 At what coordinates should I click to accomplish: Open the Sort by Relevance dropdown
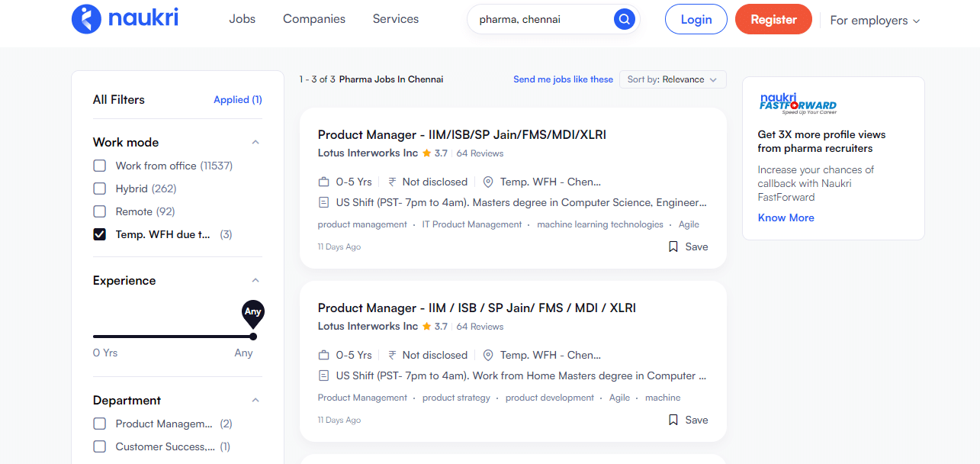[672, 79]
